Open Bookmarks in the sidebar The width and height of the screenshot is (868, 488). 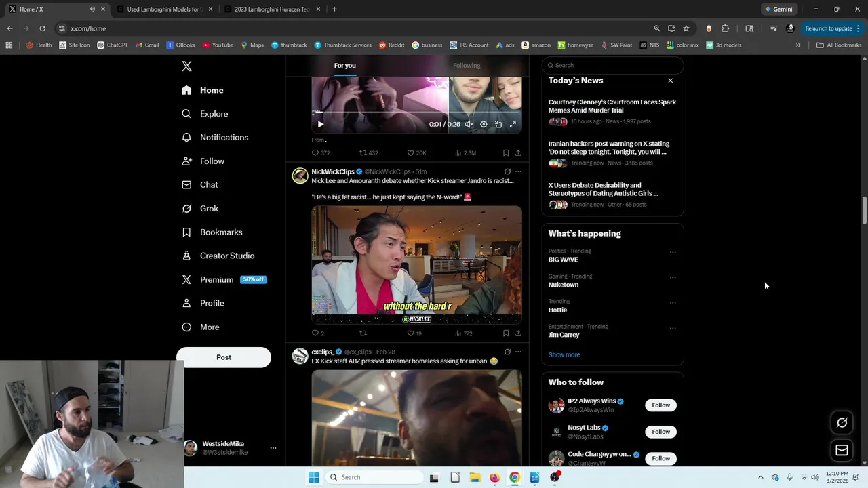(x=212, y=232)
